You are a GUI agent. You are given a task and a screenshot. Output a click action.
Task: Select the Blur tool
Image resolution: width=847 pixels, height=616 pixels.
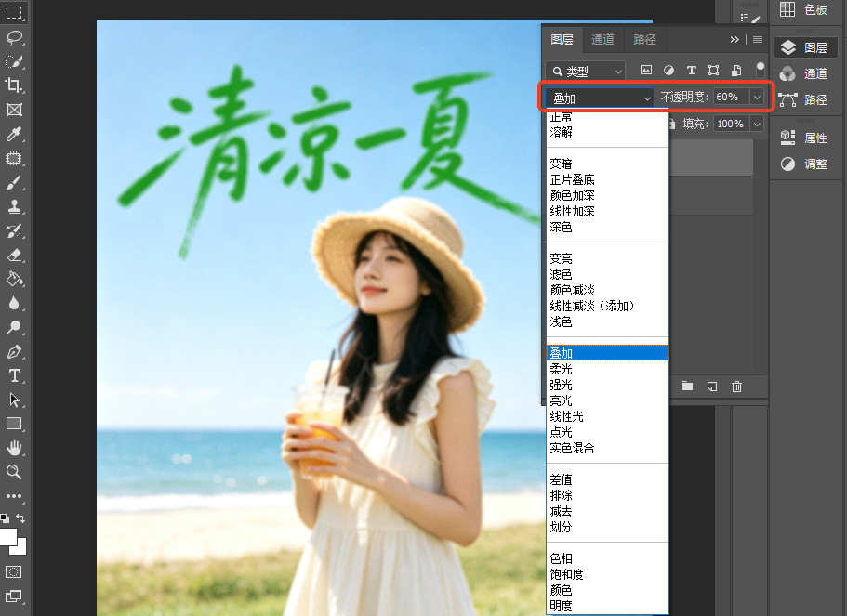tap(14, 303)
